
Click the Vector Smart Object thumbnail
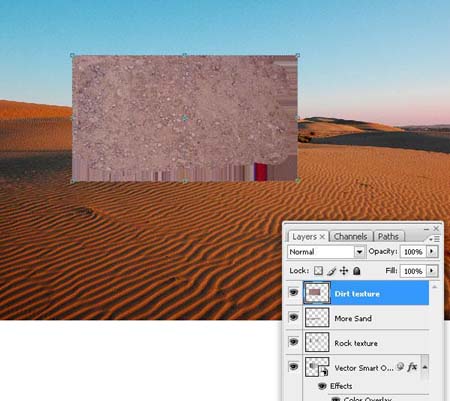click(x=317, y=367)
